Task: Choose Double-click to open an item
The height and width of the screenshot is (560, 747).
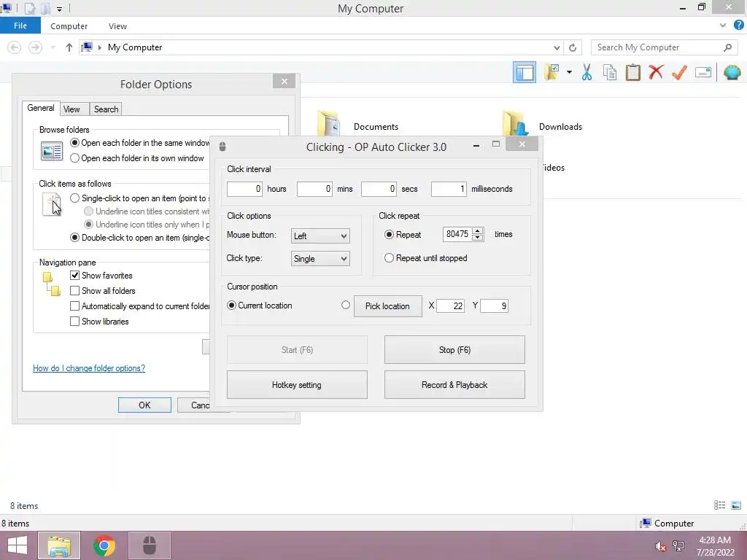Action: [x=74, y=237]
